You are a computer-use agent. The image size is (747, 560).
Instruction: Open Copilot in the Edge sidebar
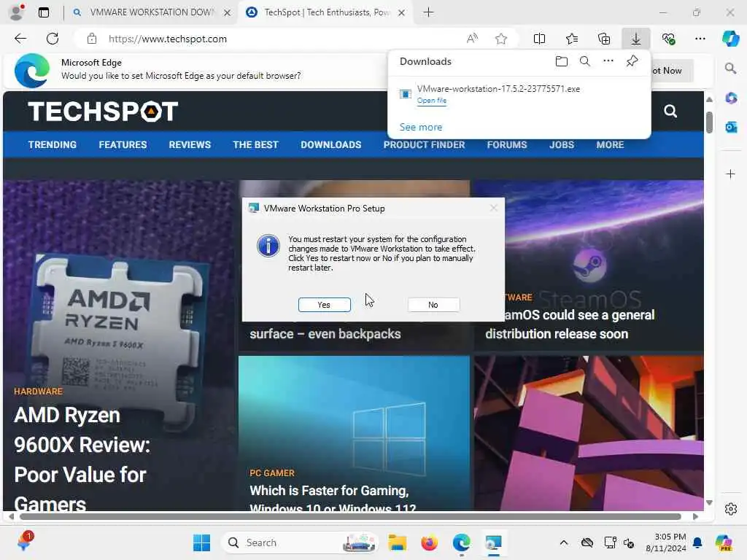pyautogui.click(x=730, y=39)
